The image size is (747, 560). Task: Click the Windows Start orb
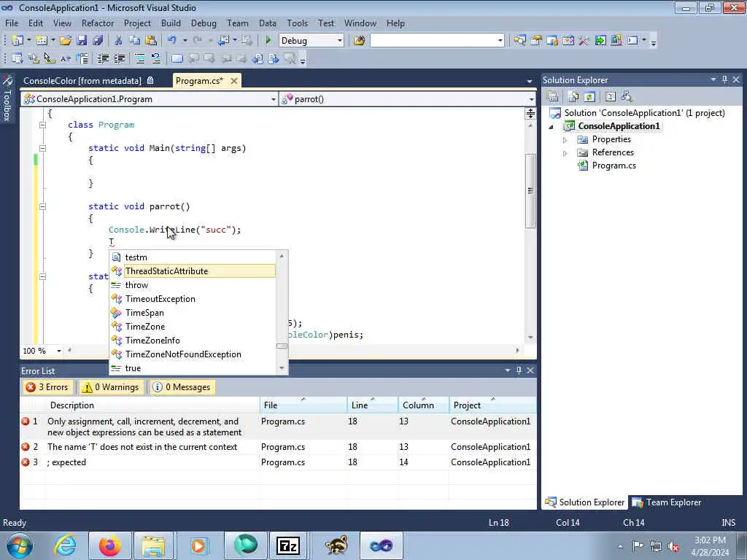(20, 545)
